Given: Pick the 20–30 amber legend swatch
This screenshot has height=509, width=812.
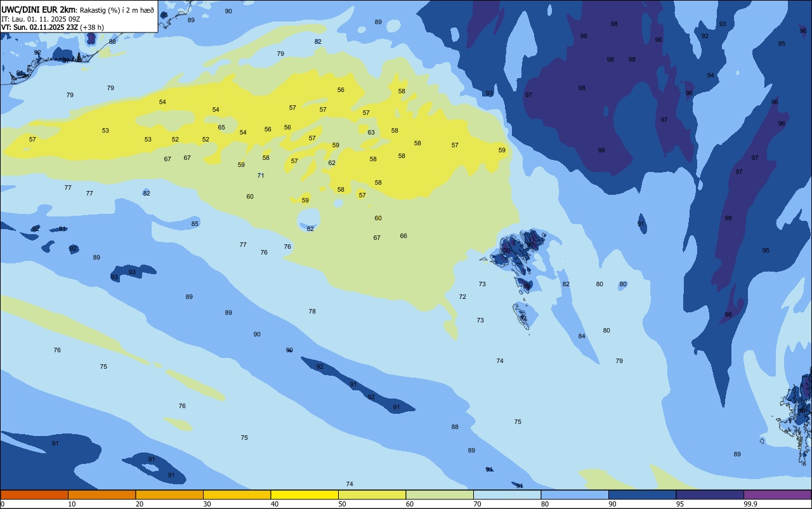Looking at the screenshot, I should [x=169, y=494].
